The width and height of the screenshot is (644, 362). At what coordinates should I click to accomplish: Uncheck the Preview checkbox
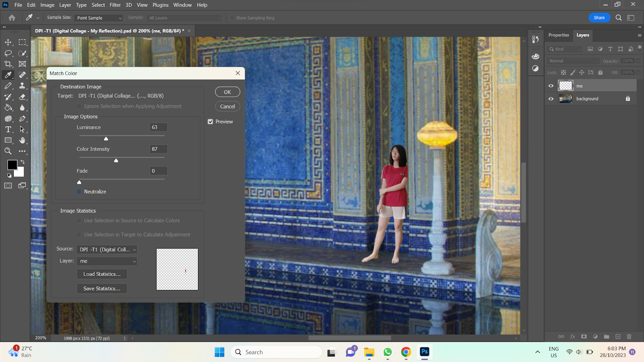(x=211, y=122)
